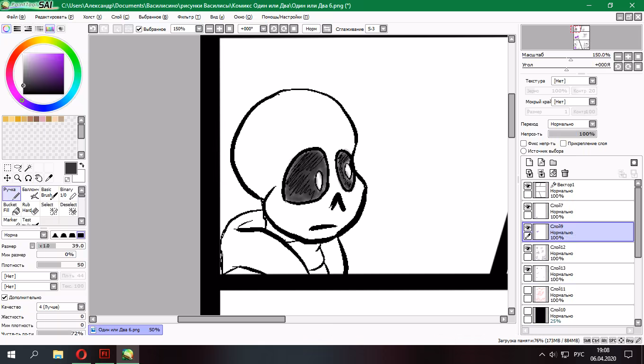Show the color wheel panel
This screenshot has height=364, width=644.
(x=7, y=29)
